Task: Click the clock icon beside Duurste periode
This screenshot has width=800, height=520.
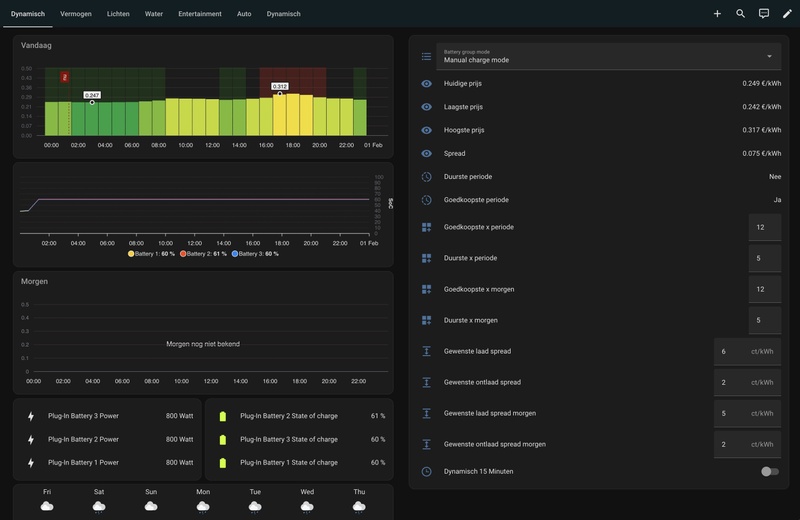Action: pos(426,177)
